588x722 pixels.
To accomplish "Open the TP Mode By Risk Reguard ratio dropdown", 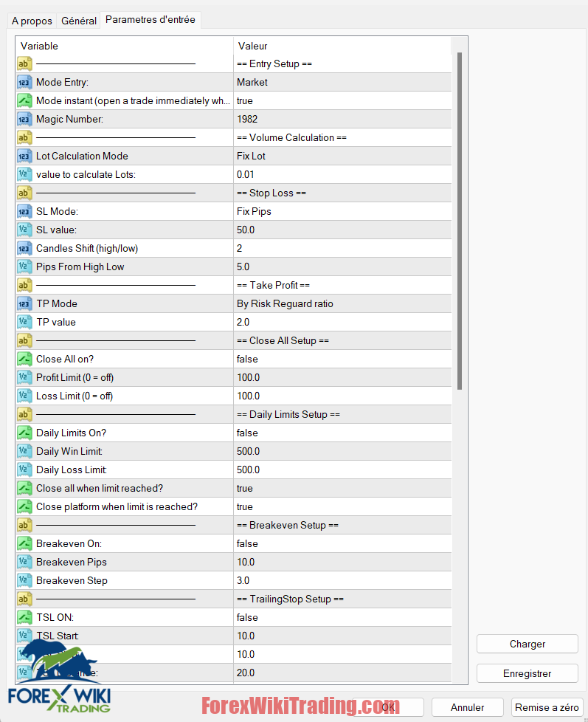I will click(x=343, y=304).
